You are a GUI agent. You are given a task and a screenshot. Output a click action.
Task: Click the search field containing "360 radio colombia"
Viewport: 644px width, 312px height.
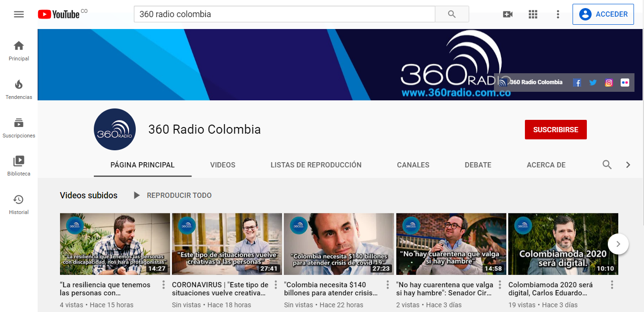(284, 14)
